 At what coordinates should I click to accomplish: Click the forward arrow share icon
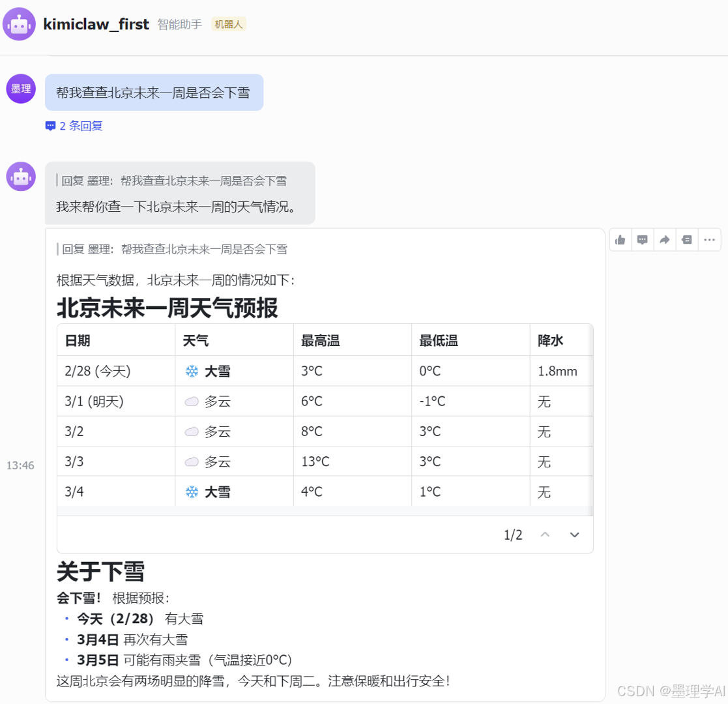coord(665,240)
